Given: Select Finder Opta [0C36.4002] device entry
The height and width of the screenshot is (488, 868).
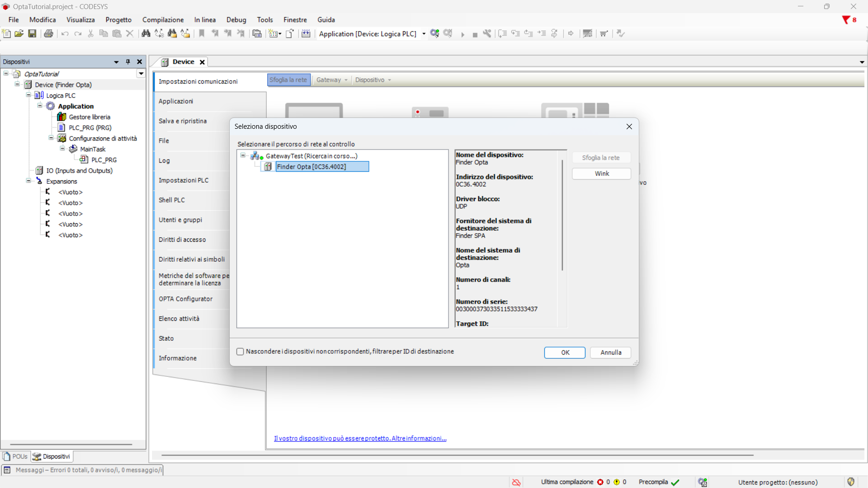Looking at the screenshot, I should point(322,167).
